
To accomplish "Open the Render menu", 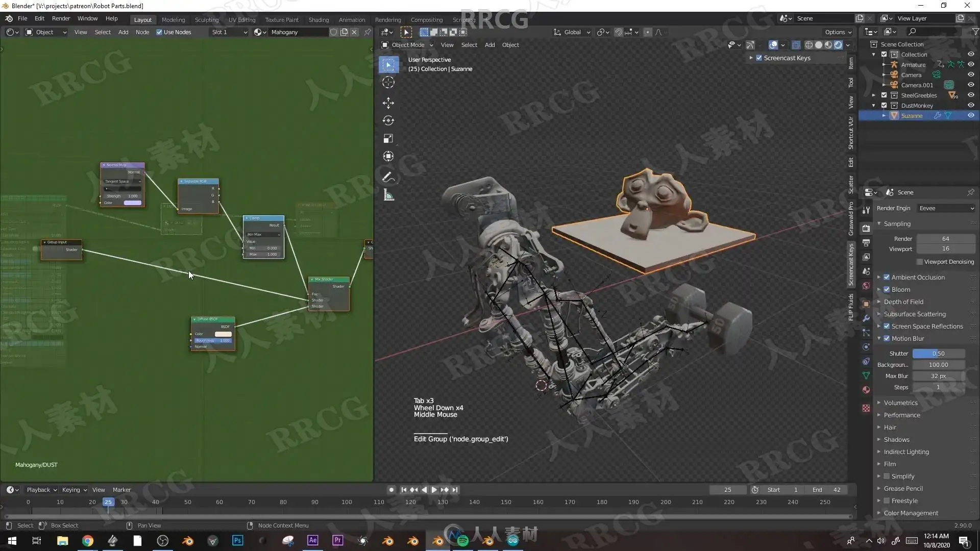I will pos(61,18).
